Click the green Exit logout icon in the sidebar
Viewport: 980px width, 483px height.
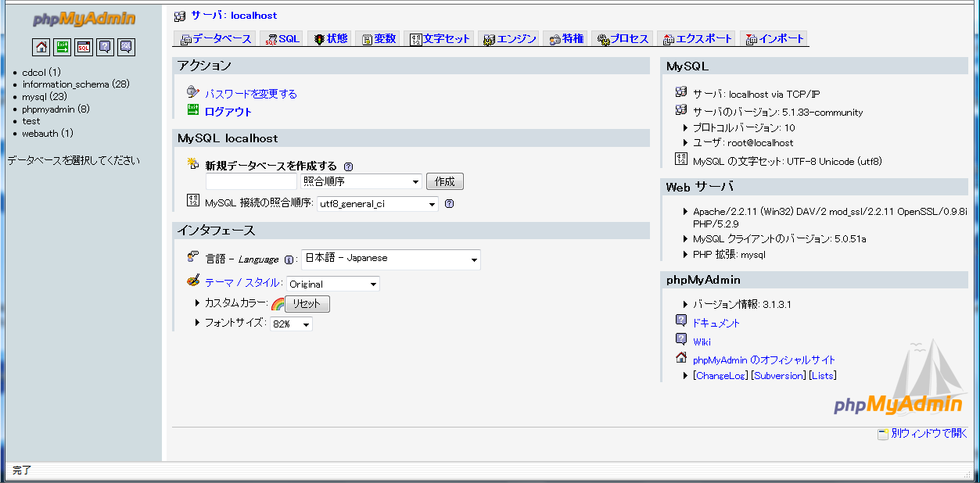pyautogui.click(x=63, y=47)
